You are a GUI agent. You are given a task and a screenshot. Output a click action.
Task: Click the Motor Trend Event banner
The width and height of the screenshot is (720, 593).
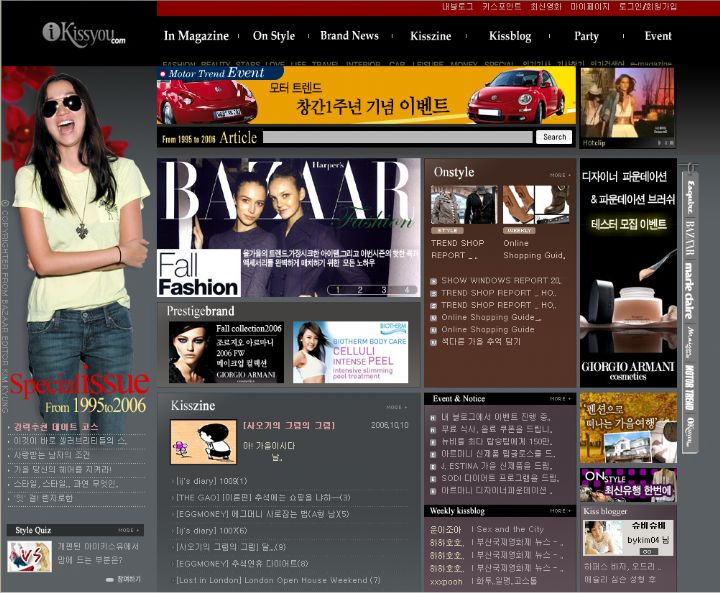click(x=366, y=96)
